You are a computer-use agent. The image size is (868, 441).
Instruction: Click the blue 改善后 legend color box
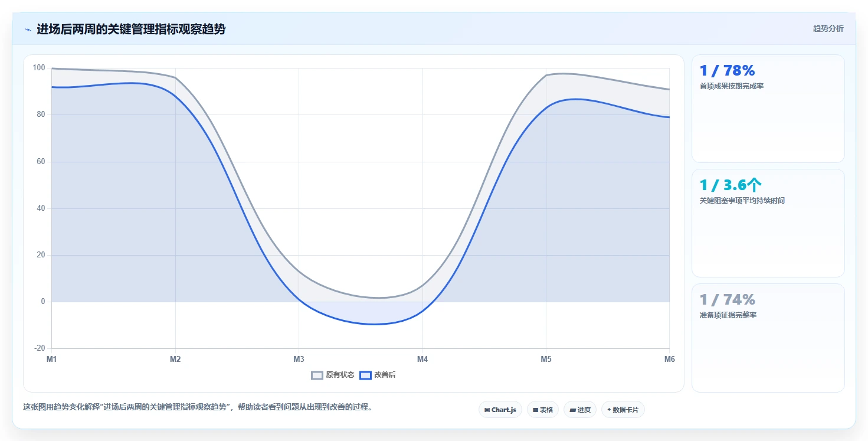pyautogui.click(x=366, y=375)
